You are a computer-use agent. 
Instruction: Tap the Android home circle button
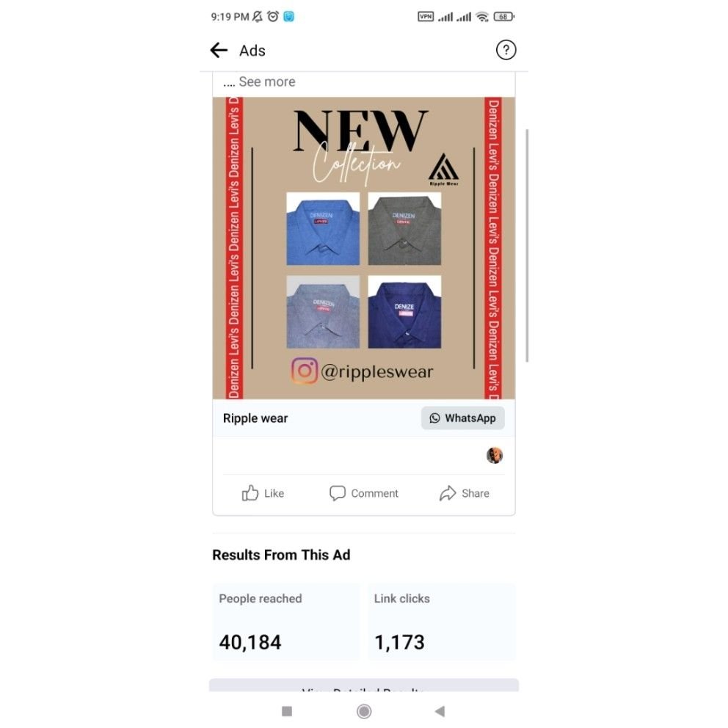(x=364, y=711)
